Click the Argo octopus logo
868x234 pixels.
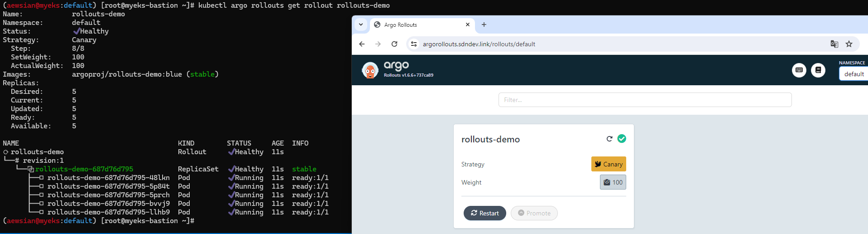point(370,70)
